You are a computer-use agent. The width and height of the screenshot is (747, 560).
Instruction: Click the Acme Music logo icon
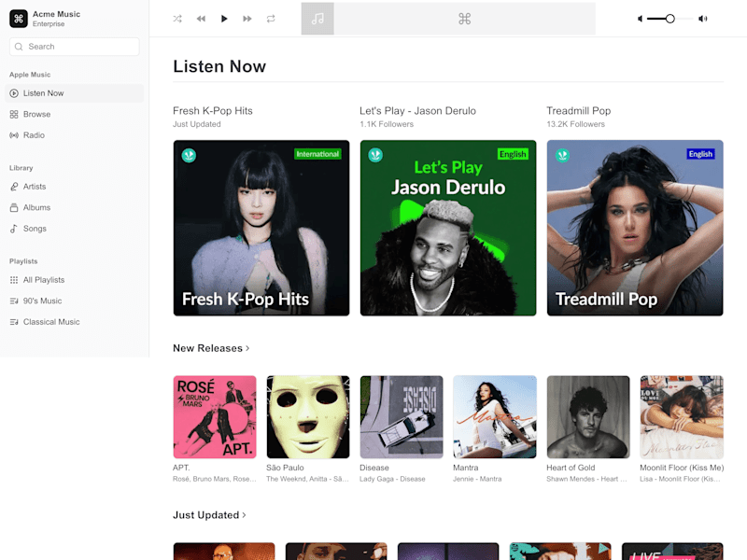pyautogui.click(x=19, y=19)
